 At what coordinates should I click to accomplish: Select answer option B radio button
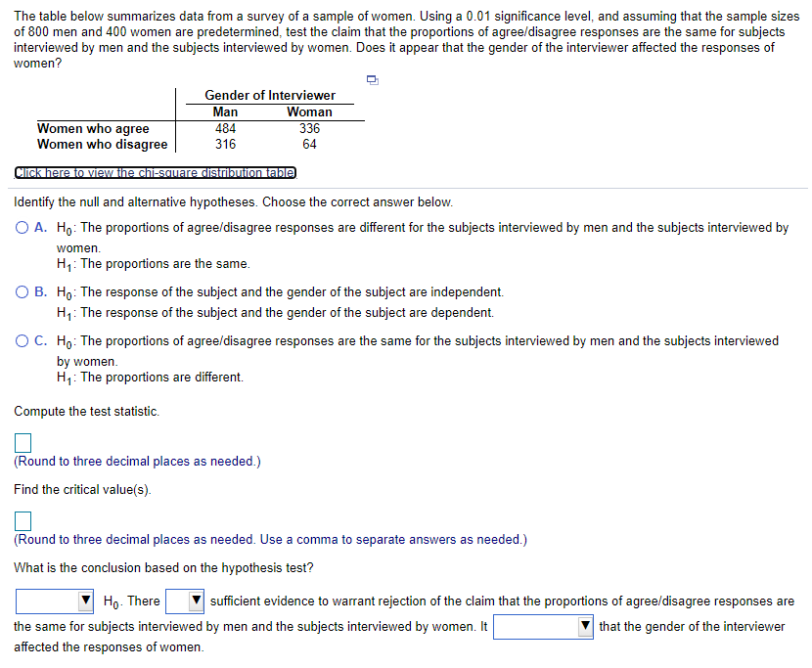[x=22, y=292]
